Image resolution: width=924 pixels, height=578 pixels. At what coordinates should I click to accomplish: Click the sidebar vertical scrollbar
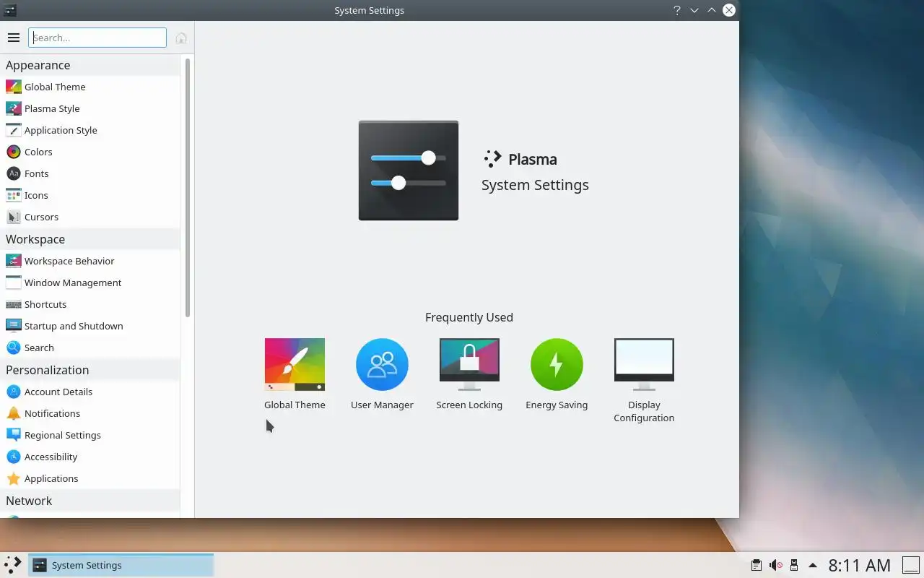point(188,188)
